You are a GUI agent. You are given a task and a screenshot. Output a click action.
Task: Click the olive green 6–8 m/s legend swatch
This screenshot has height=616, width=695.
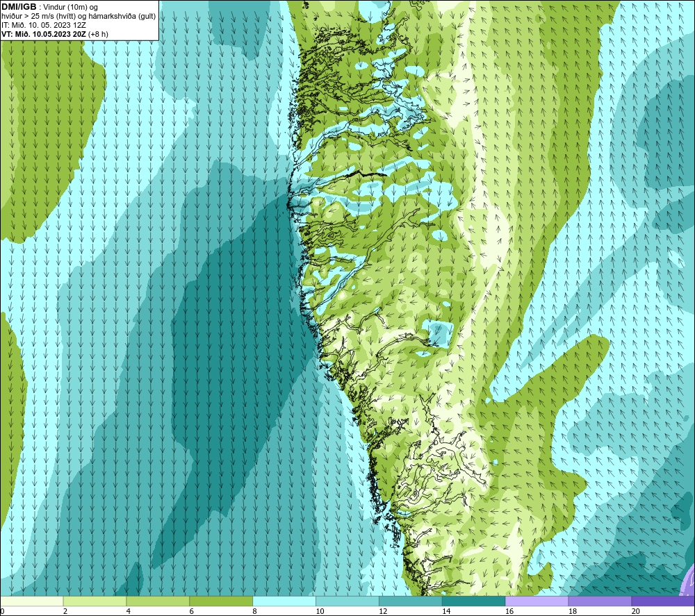click(221, 601)
